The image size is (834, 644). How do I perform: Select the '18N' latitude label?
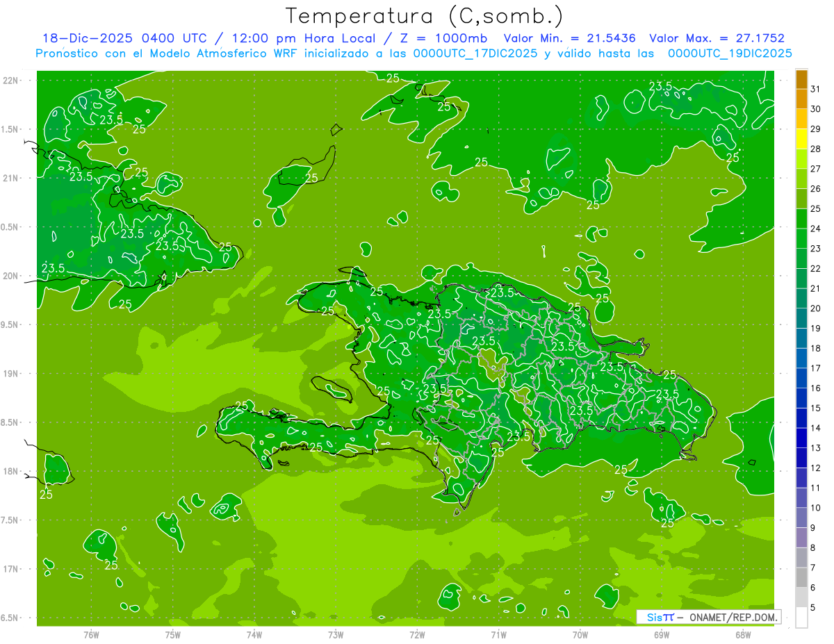tap(10, 471)
